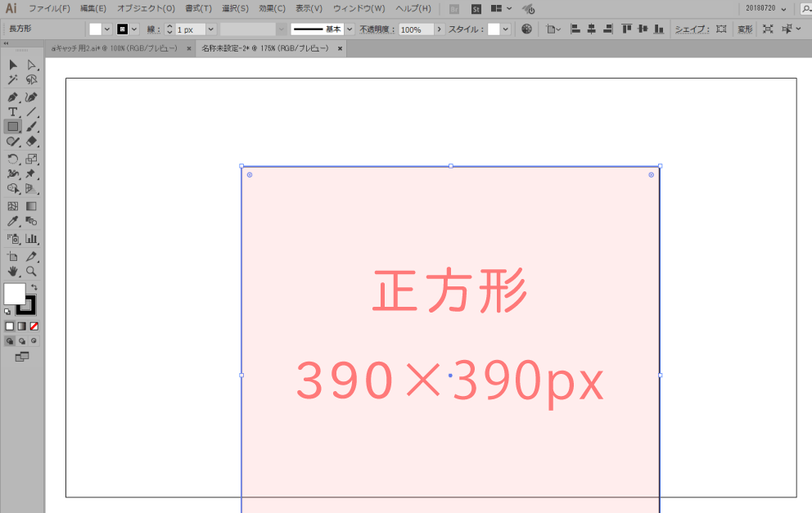Screen dimensions: 812x513
Task: Expand the fill color dropdown in control bar
Action: point(107,29)
